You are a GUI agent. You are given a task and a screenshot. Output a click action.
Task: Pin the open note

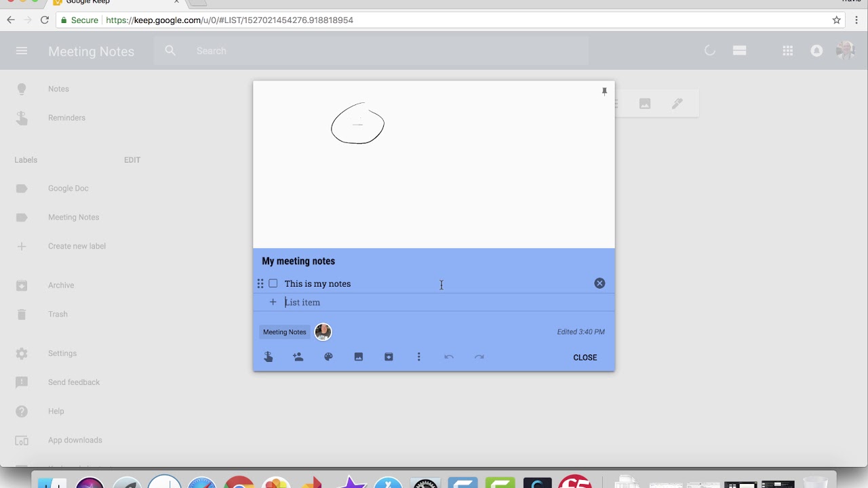(x=604, y=91)
